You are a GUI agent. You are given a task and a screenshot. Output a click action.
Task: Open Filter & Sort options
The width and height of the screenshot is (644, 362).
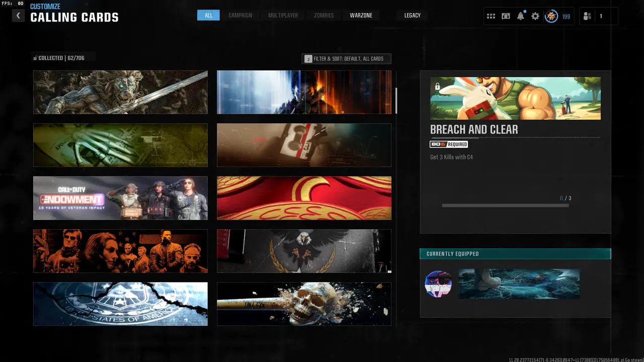point(346,59)
